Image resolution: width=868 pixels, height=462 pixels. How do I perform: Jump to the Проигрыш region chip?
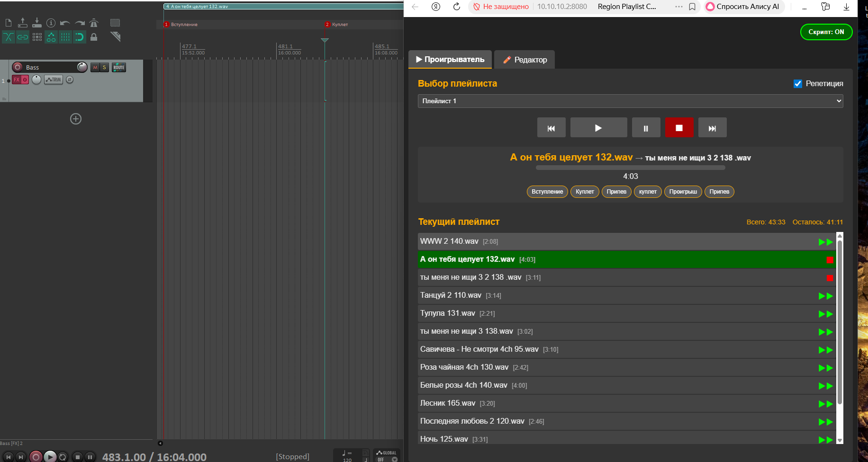point(683,192)
